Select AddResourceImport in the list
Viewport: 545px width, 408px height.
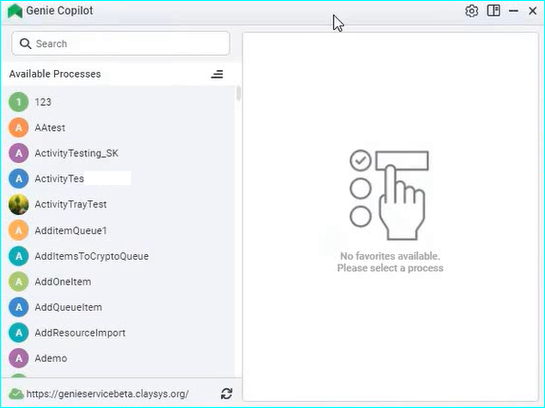(x=118, y=333)
